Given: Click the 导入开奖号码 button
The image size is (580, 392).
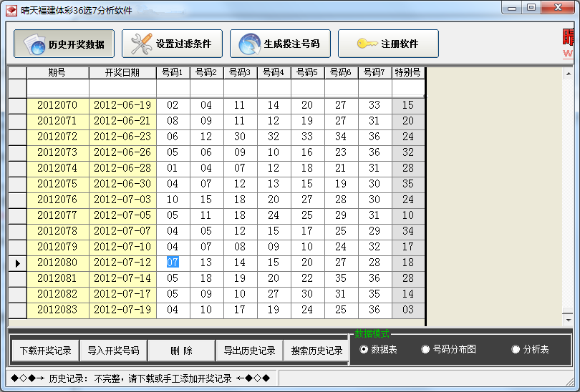Looking at the screenshot, I should [113, 351].
